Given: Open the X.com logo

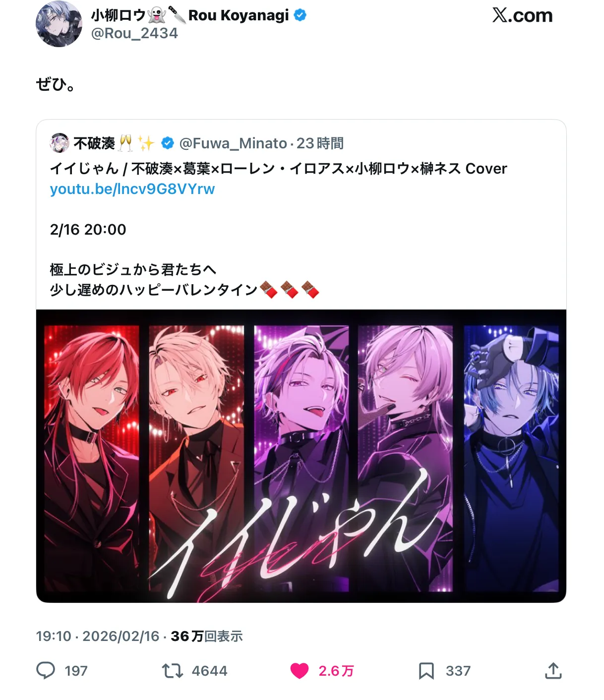Looking at the screenshot, I should tap(522, 15).
